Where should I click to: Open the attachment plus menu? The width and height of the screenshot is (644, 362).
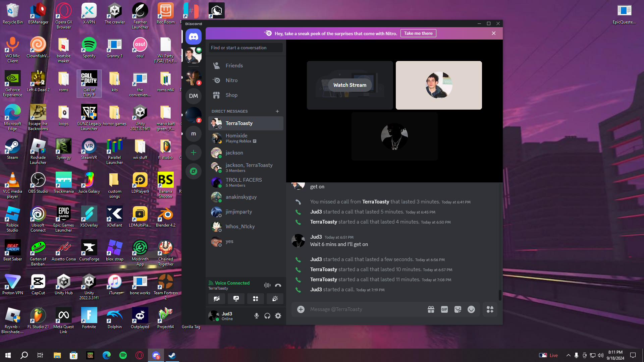tap(301, 309)
